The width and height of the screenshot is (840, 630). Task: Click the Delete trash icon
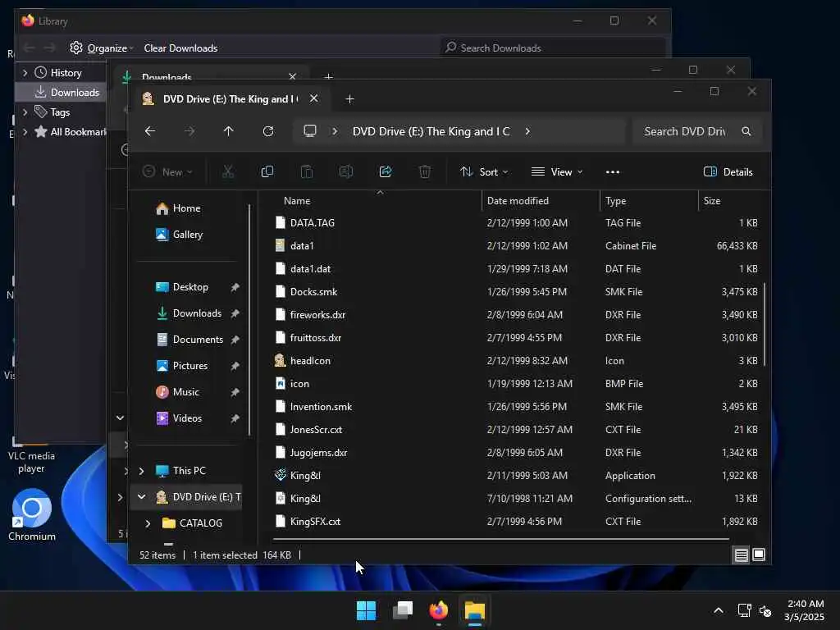(424, 172)
